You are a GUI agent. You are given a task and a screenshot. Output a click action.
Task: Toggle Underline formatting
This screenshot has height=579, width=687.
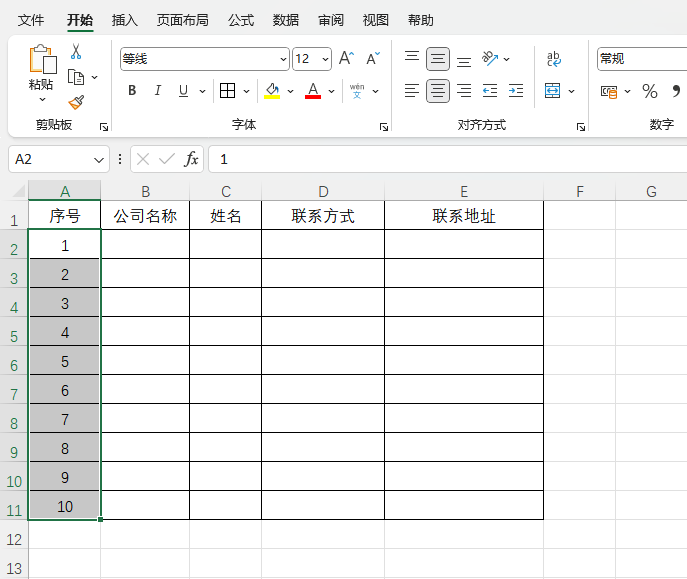pyautogui.click(x=184, y=91)
